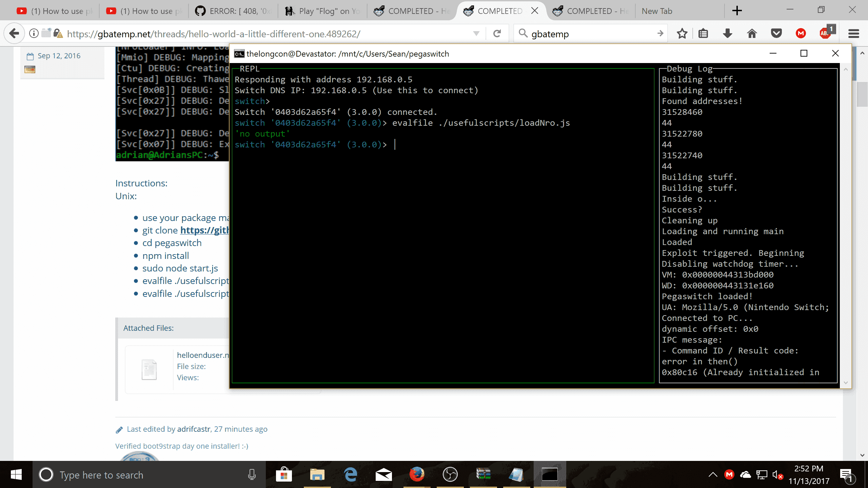The image size is (868, 488).
Task: Switch to the last COMPLETED gbatemp tab
Action: click(x=591, y=11)
